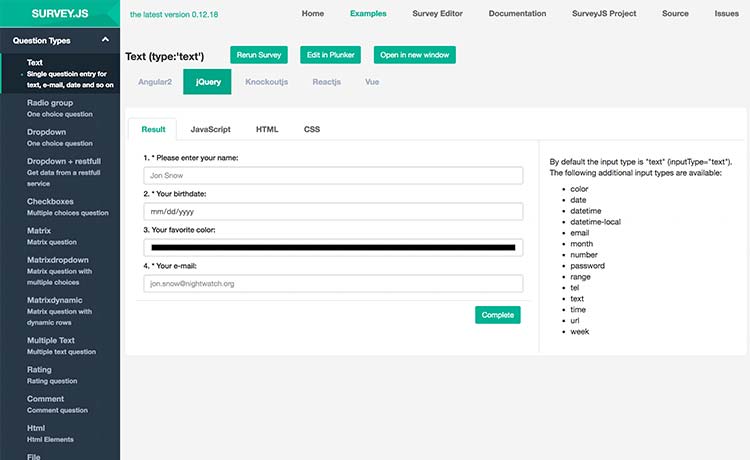Open Dropdown question type in sidebar
Image resolution: width=750 pixels, height=460 pixels.
coord(60,137)
